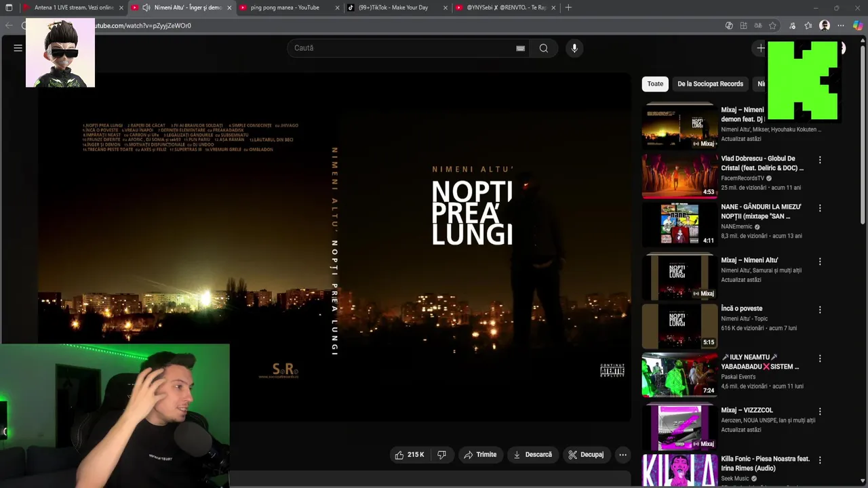This screenshot has height=488, width=868.
Task: Play NANE Gânduri la miezu' nopții thumbnail
Action: tap(679, 224)
